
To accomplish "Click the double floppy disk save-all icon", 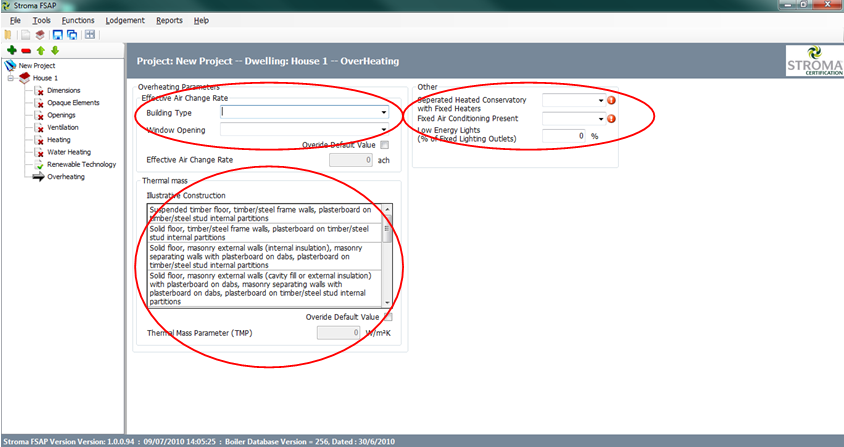I will (72, 35).
